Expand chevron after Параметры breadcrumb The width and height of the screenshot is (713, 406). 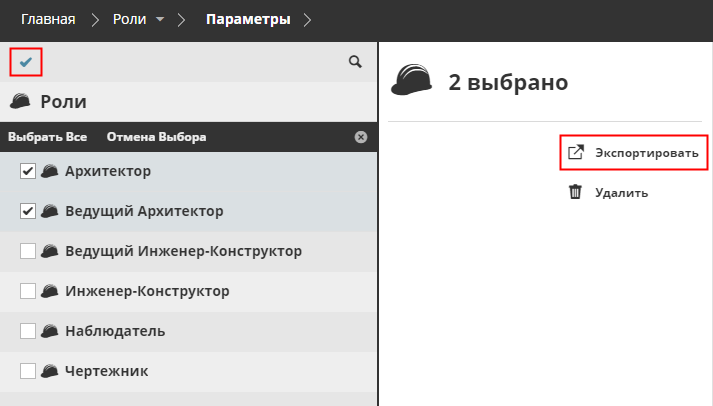pos(307,19)
